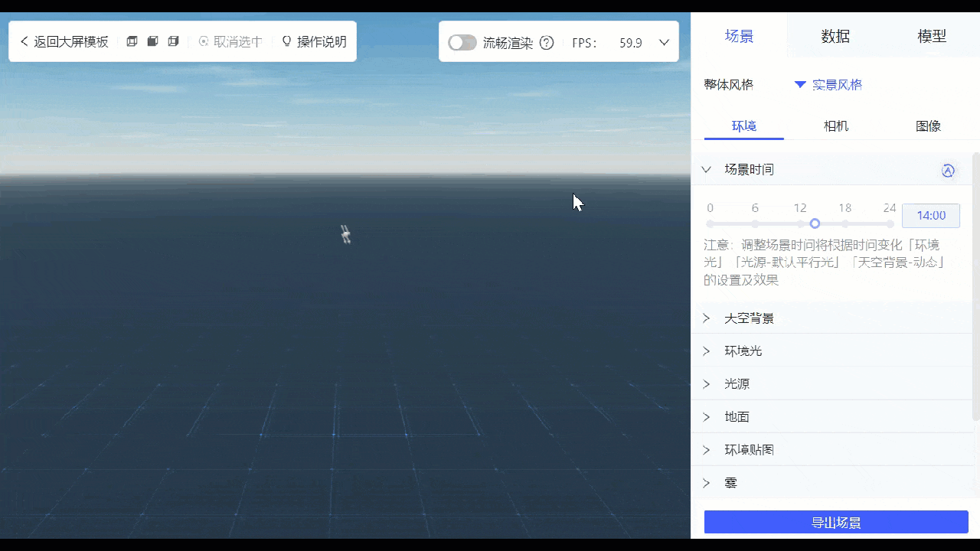Select the small model in the 3D viewport
This screenshot has height=551, width=980.
click(x=345, y=234)
